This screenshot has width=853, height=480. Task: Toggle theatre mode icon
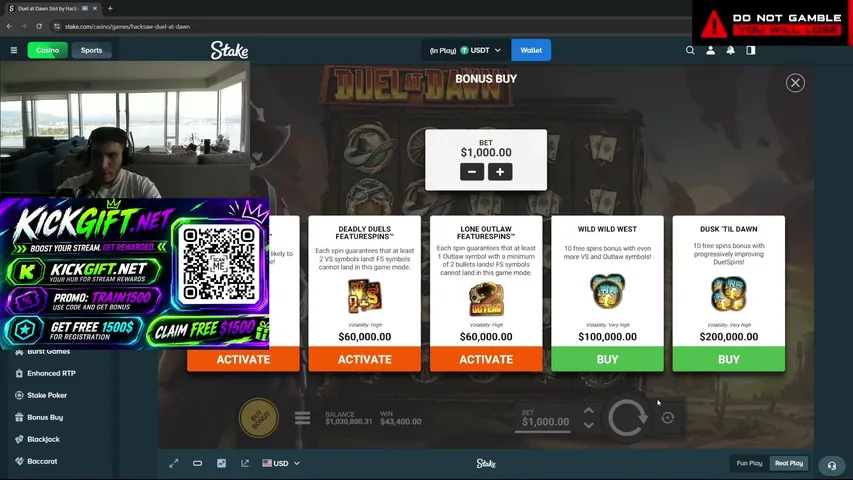[x=197, y=463]
